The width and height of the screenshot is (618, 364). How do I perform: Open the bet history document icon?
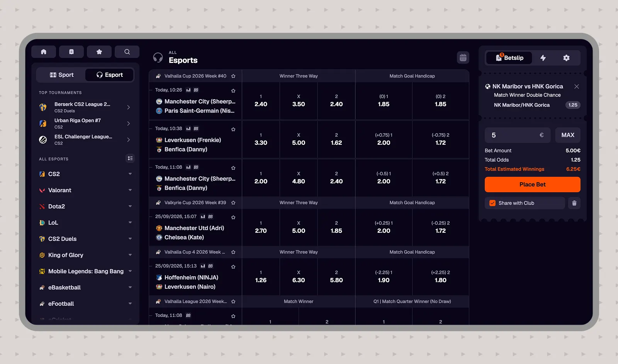click(71, 52)
